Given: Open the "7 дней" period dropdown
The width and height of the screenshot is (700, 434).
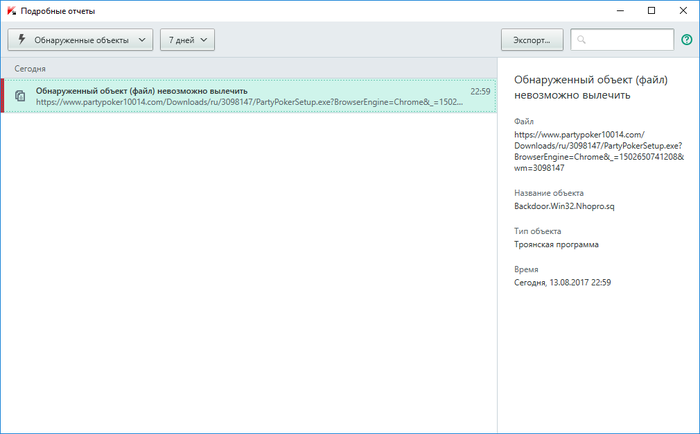Looking at the screenshot, I should point(188,40).
